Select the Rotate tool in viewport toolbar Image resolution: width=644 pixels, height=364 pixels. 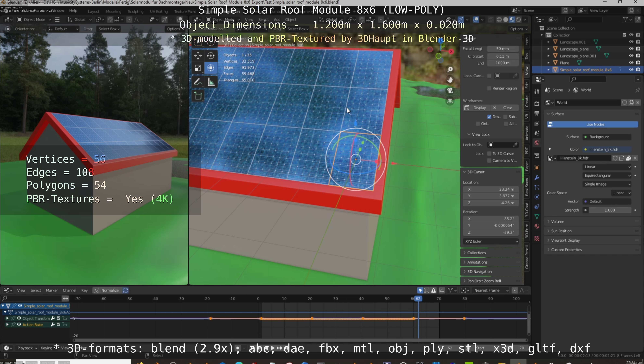pos(210,56)
